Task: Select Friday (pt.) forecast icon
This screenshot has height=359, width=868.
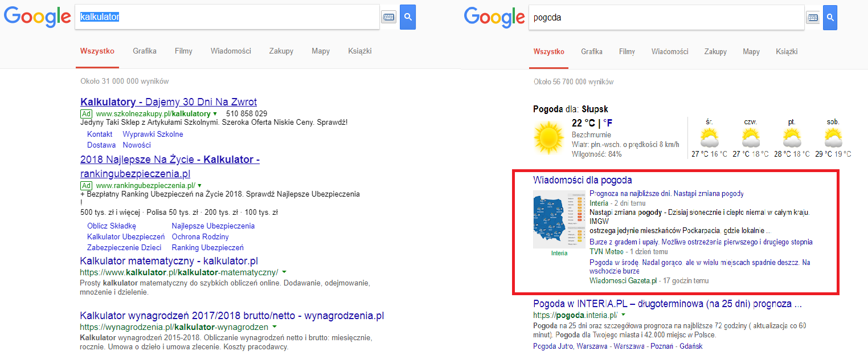Action: (x=792, y=138)
